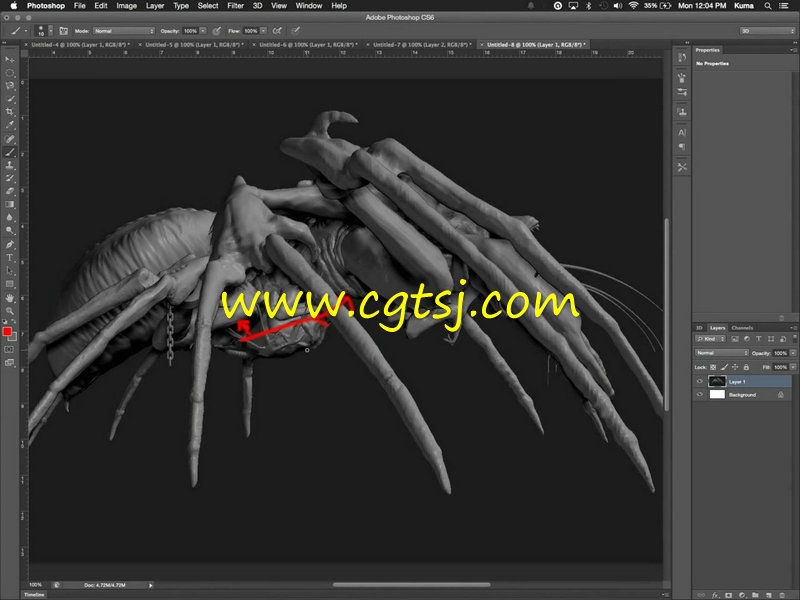800x600 pixels.
Task: Select the Clone Stamp tool
Action: (x=9, y=165)
